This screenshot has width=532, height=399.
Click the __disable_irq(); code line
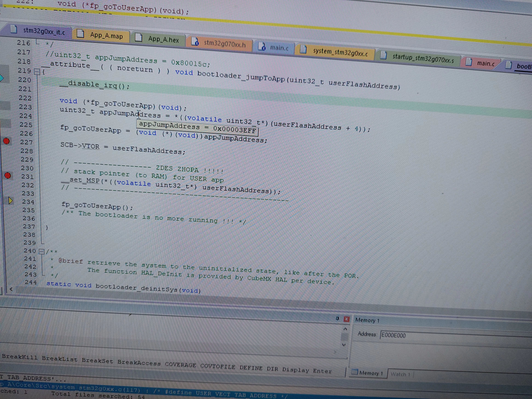[95, 85]
